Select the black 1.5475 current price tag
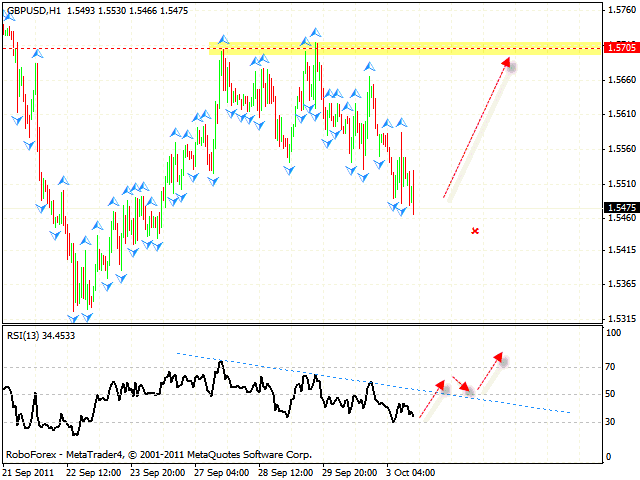 [619, 208]
